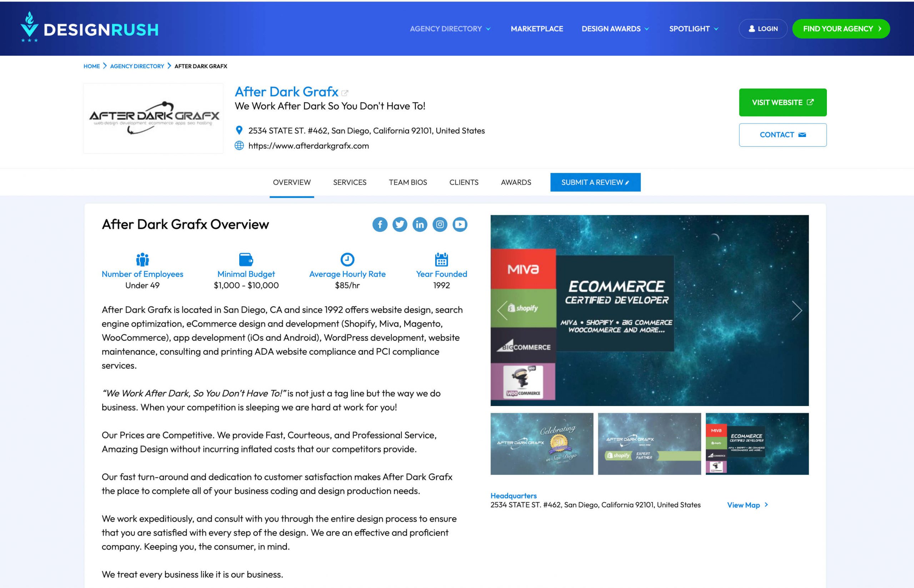Click the Headquarters heading

[513, 496]
